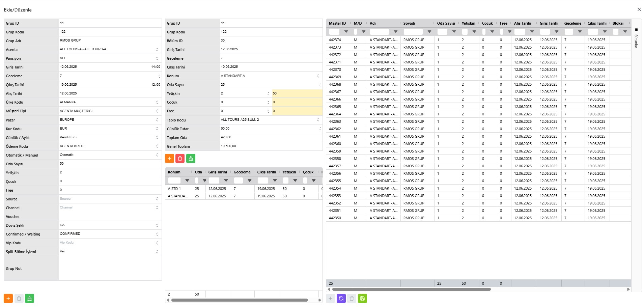Select the A STD 1 row
The height and width of the screenshot is (307, 644).
pyautogui.click(x=179, y=189)
